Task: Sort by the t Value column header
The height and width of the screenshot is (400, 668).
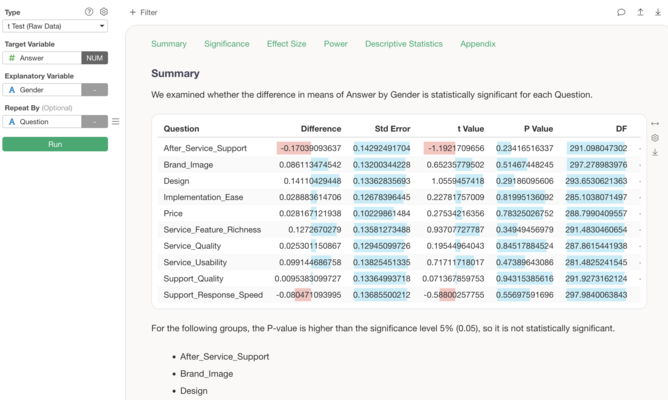Action: click(x=471, y=129)
